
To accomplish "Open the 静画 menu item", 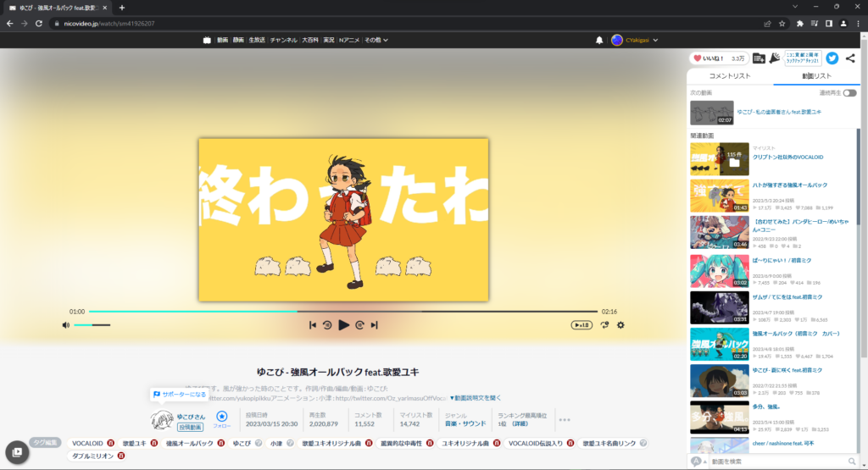I will coord(238,40).
